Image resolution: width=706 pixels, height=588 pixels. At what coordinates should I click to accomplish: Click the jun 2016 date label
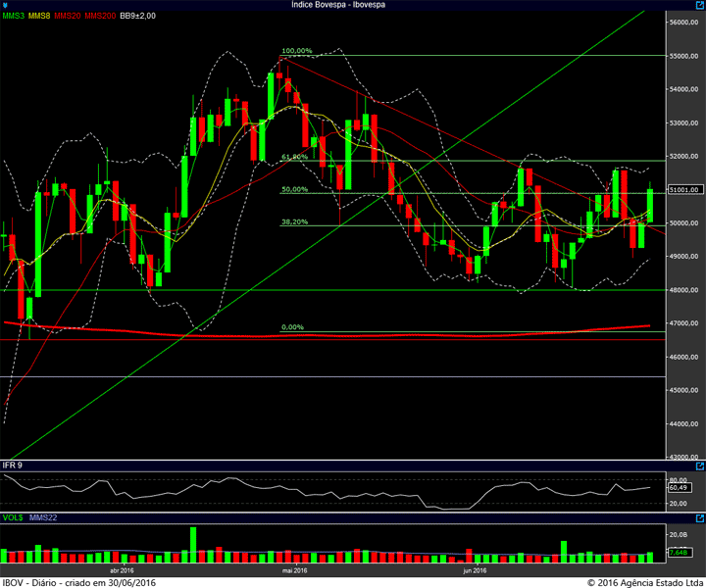point(475,570)
